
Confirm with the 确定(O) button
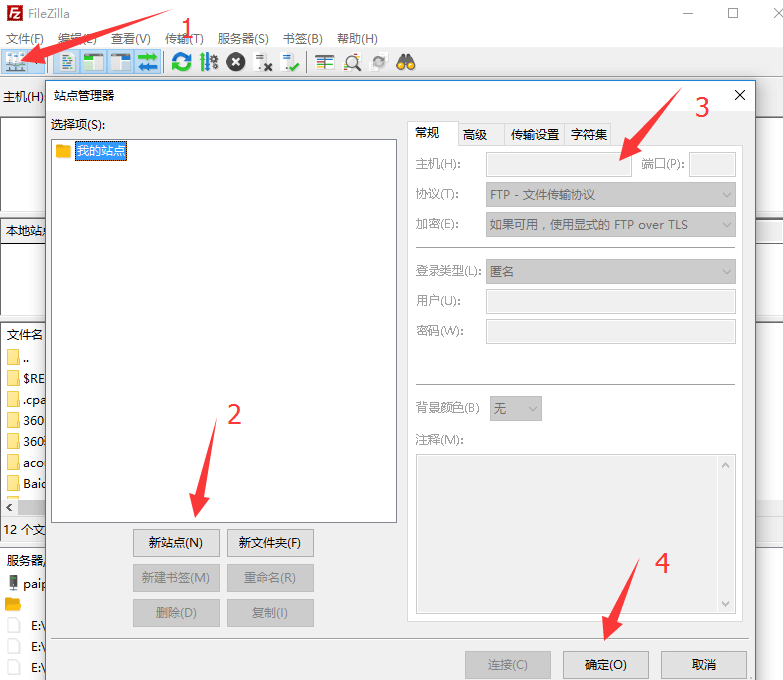606,665
